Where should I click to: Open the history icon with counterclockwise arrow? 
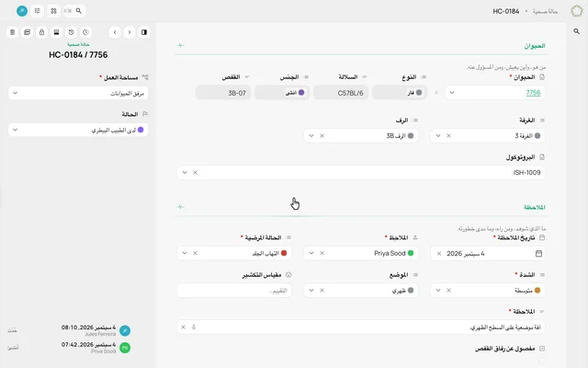(72, 32)
